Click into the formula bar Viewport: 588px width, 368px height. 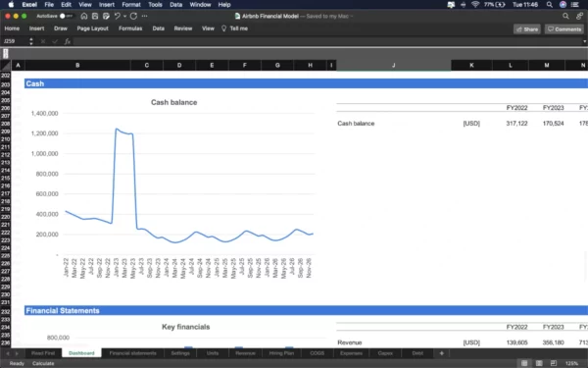326,41
